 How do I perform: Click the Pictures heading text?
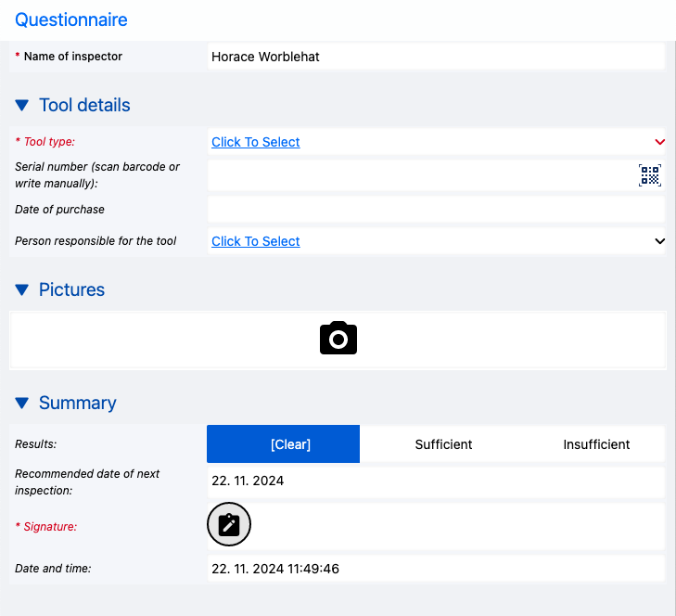(71, 289)
